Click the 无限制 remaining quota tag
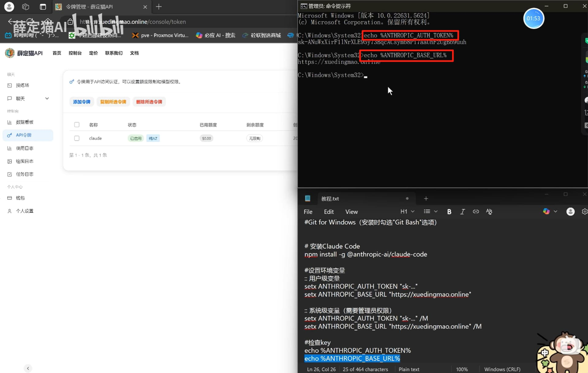The width and height of the screenshot is (588, 373). tap(254, 138)
